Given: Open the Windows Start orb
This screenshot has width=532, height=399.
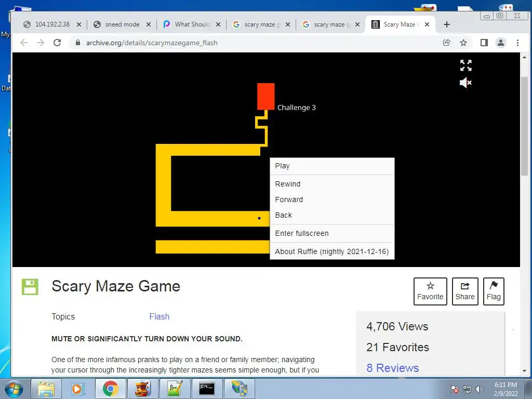Looking at the screenshot, I should click(14, 389).
